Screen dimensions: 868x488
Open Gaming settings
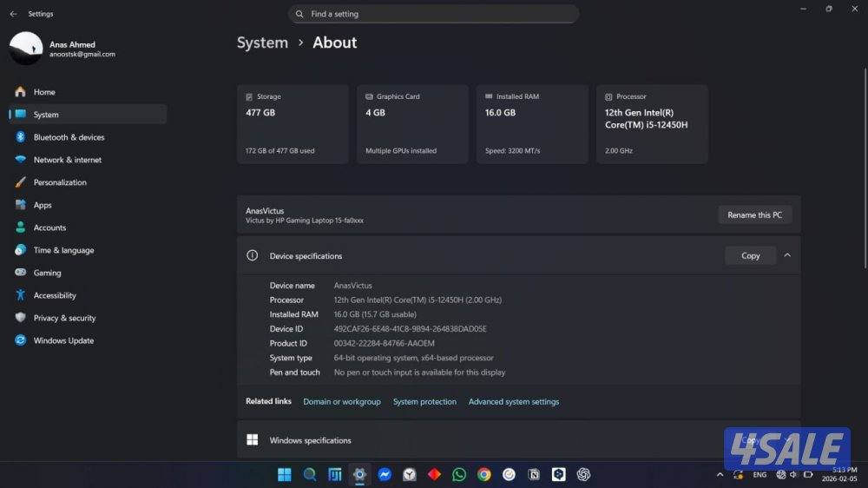tap(89, 273)
